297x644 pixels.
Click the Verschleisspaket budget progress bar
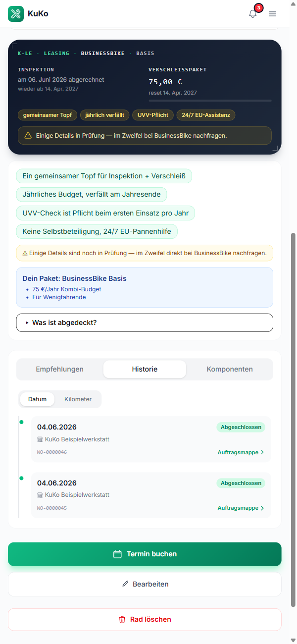(x=210, y=101)
